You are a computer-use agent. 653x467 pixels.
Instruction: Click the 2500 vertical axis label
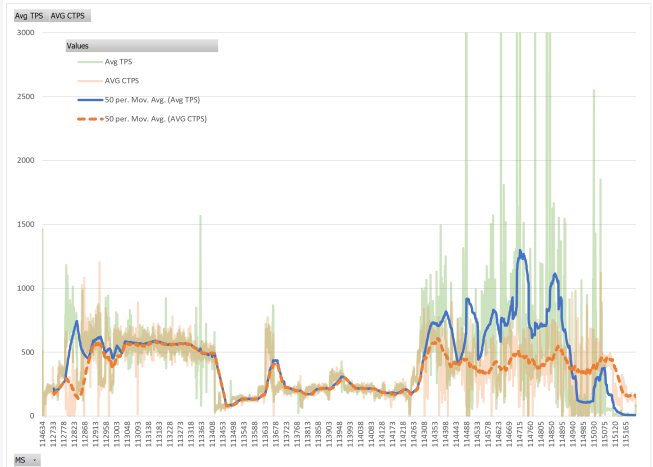[25, 96]
